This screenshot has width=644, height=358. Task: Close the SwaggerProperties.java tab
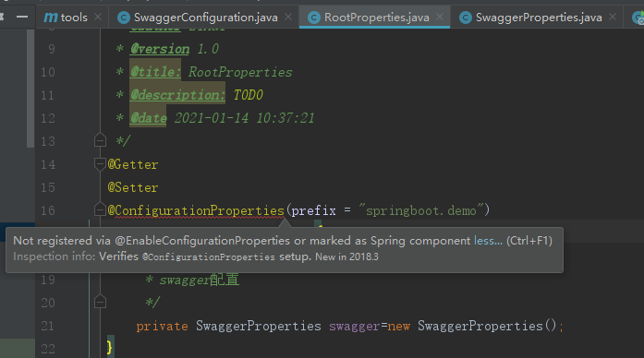613,17
